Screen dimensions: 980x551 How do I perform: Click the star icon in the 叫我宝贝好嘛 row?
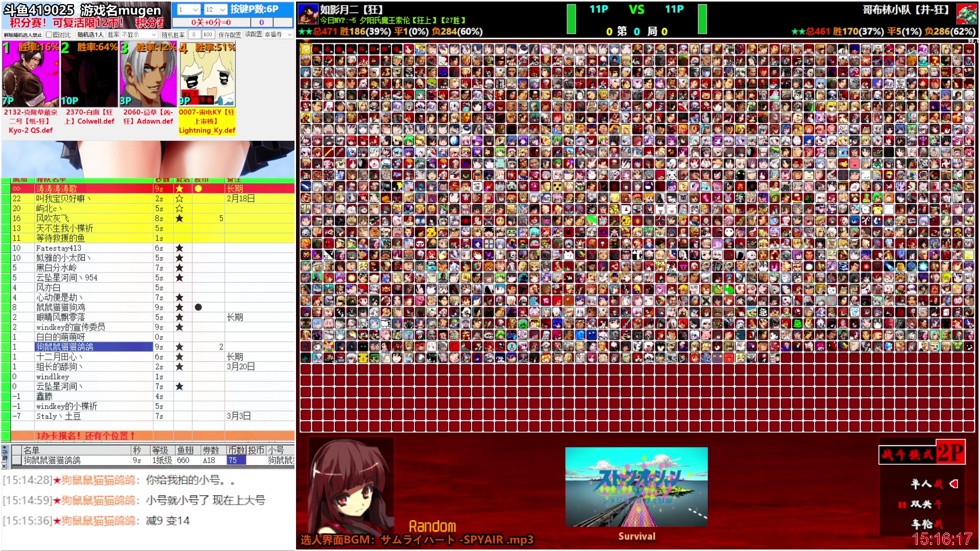coord(179,198)
